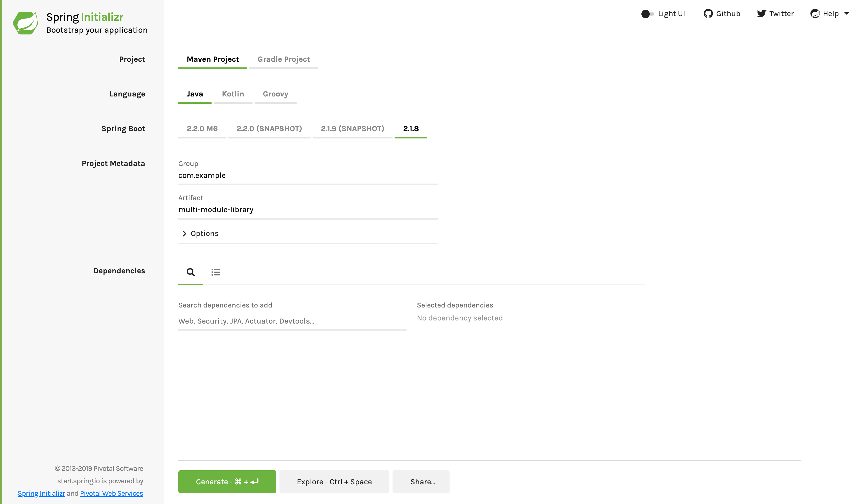This screenshot has width=868, height=504.
Task: Click the list view icon for dependencies
Action: click(215, 271)
